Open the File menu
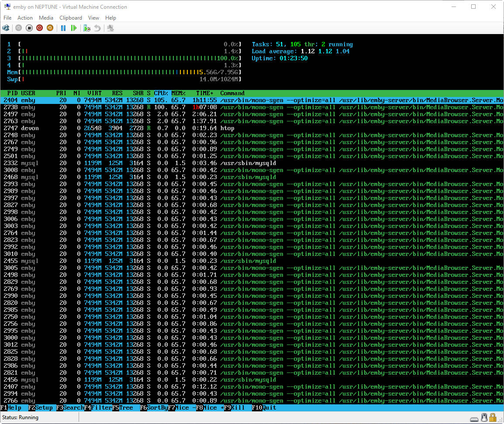This screenshot has height=424, width=504. pyautogui.click(x=7, y=18)
